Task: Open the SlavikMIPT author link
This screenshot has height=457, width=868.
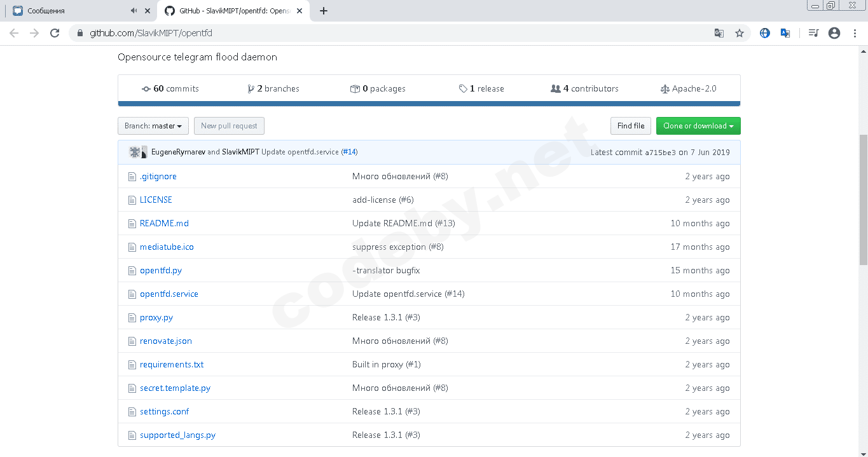Action: coord(240,152)
